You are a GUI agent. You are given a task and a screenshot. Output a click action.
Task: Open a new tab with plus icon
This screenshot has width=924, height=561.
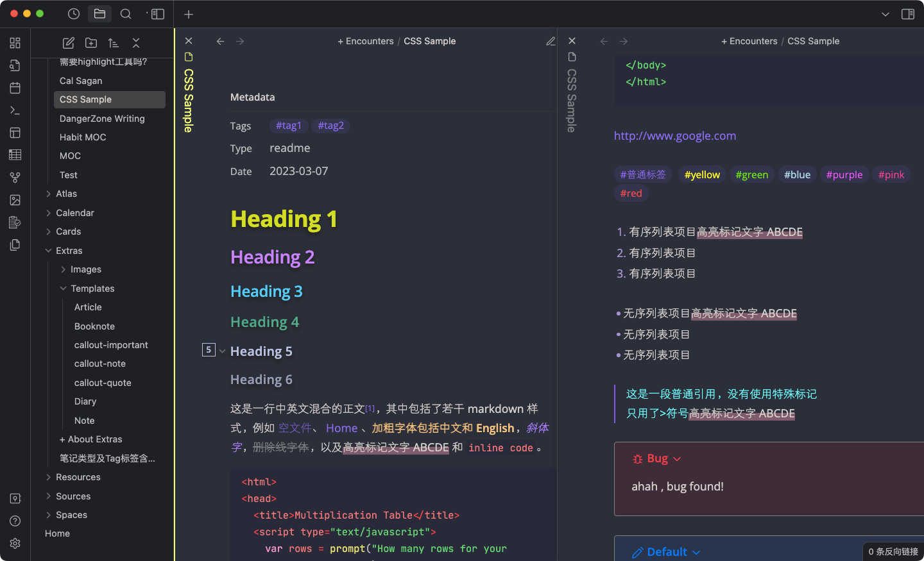pyautogui.click(x=189, y=14)
